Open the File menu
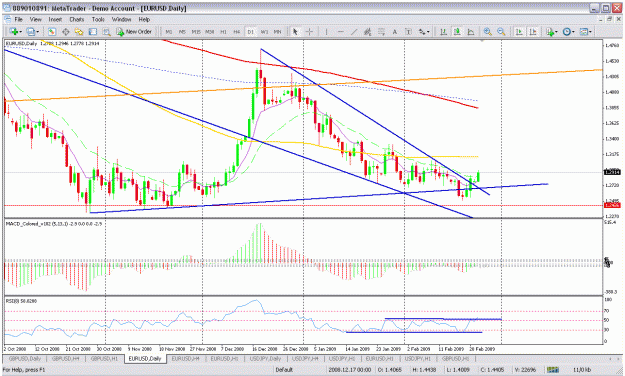 pyautogui.click(x=18, y=19)
